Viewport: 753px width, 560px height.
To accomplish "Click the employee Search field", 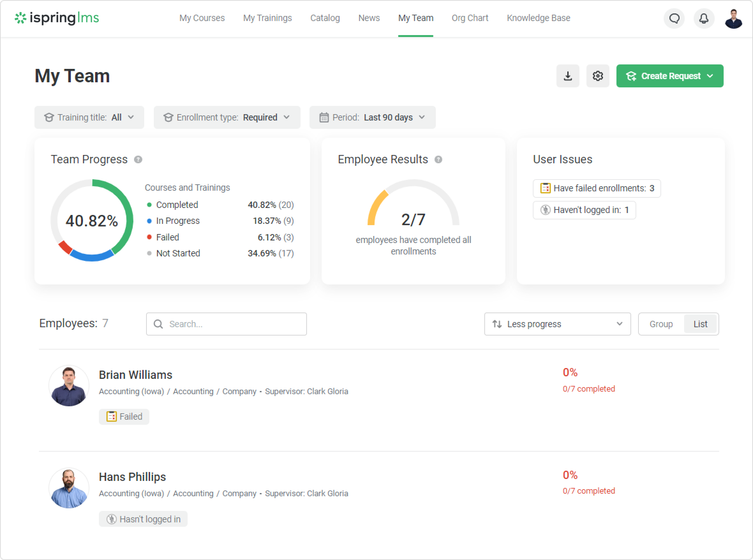I will (x=227, y=324).
